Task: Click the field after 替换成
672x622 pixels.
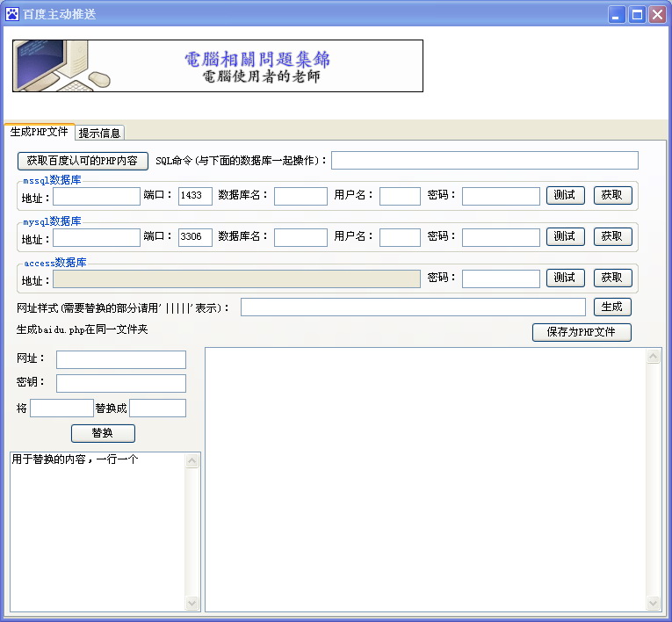Action: pos(158,408)
